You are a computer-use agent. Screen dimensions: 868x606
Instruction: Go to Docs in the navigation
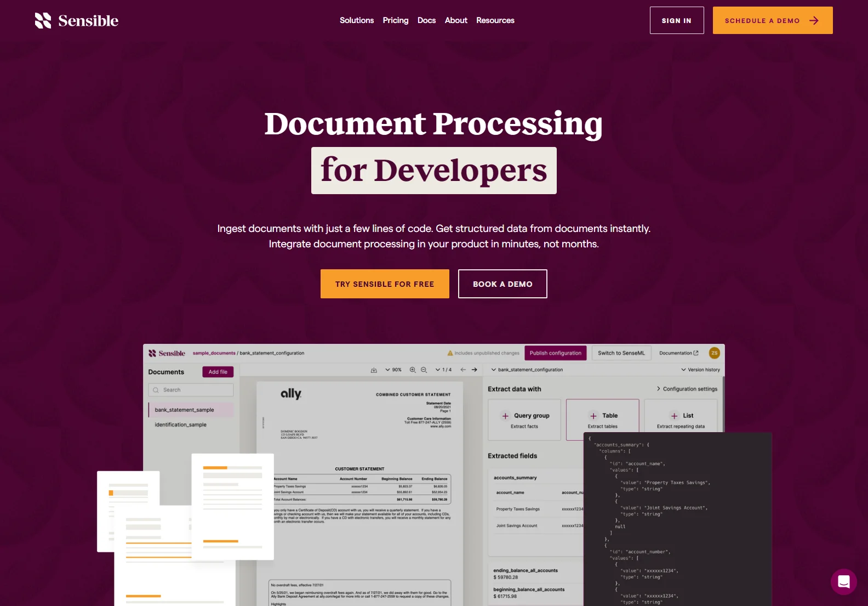[x=426, y=20]
